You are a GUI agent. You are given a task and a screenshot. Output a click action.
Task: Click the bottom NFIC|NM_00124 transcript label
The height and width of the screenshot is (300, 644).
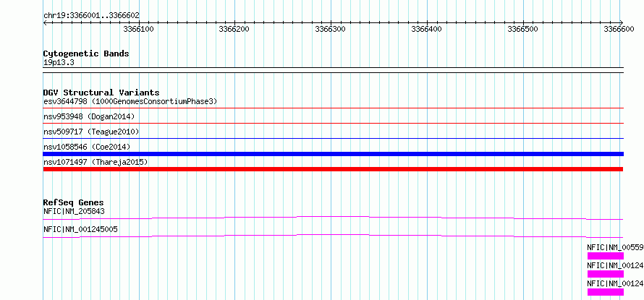[615, 283]
